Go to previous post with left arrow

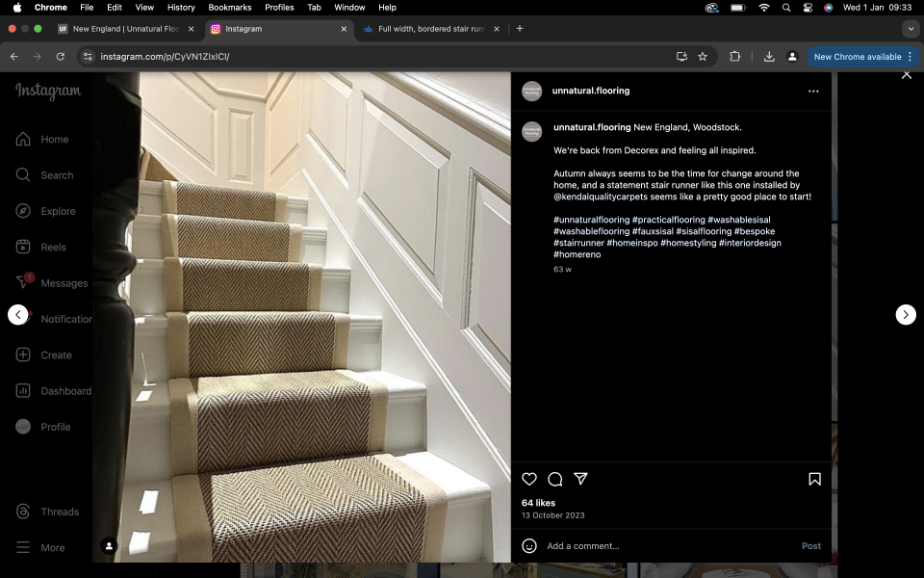point(17,314)
